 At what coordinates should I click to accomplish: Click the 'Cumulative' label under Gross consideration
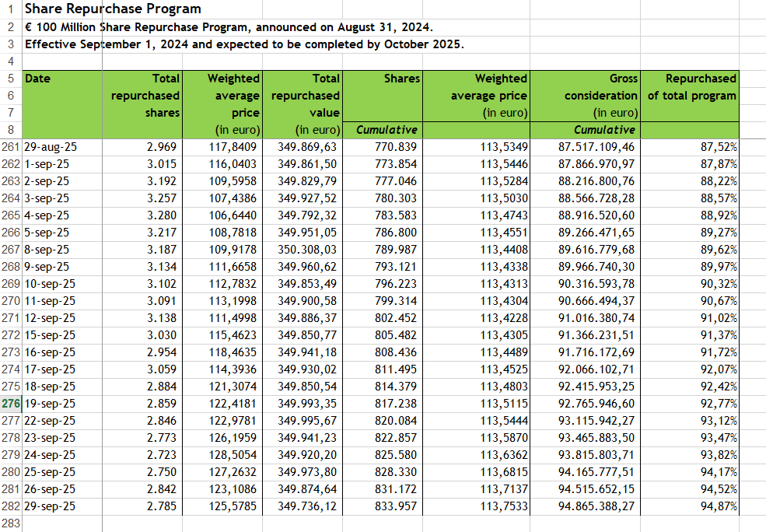pos(604,130)
